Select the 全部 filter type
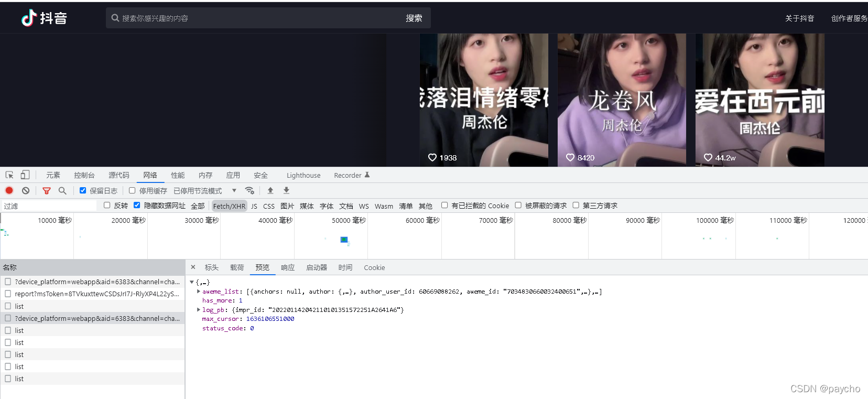The height and width of the screenshot is (399, 868). pyautogui.click(x=198, y=206)
